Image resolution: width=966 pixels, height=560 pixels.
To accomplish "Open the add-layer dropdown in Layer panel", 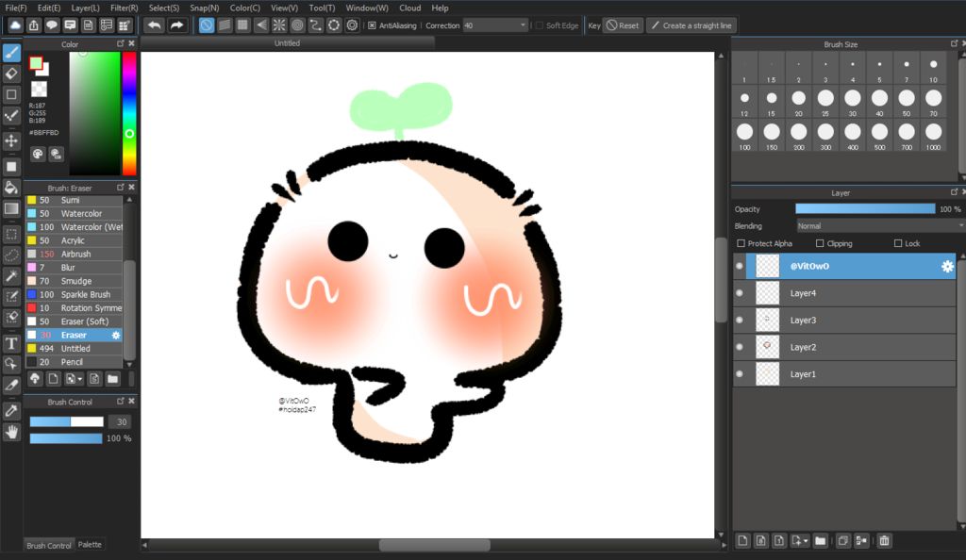I will point(800,541).
